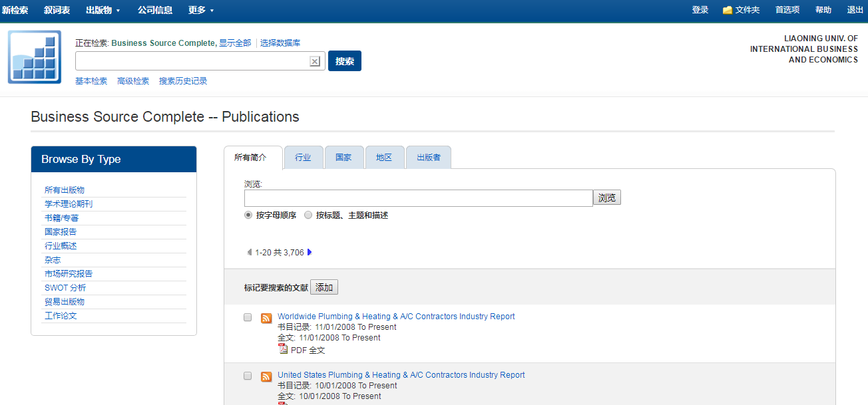Open Worldwide Plumbing & Heating Industry Report
This screenshot has width=868, height=405.
[396, 317]
